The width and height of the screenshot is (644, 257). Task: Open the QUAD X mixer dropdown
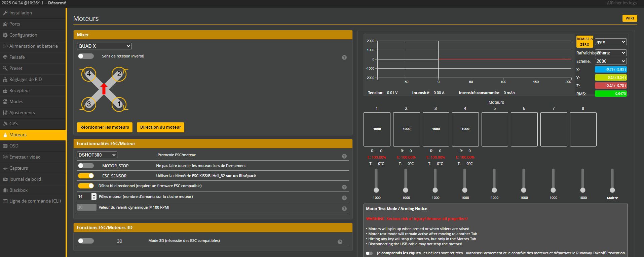pos(104,46)
